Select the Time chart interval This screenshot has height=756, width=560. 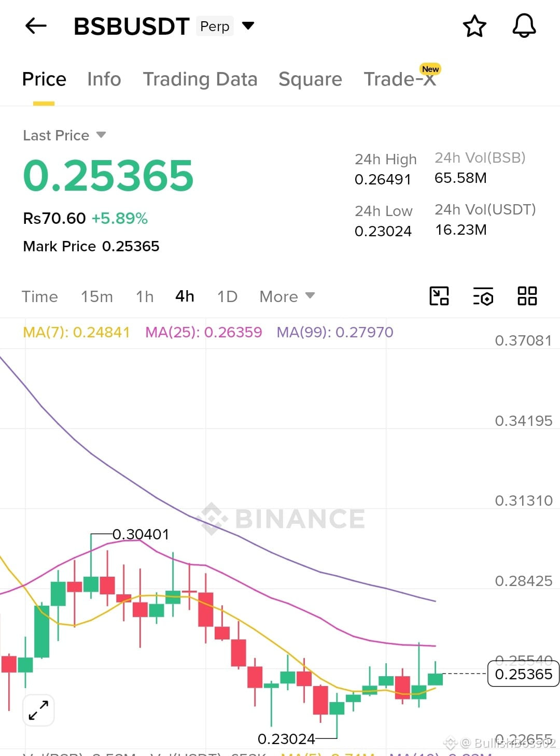point(39,296)
